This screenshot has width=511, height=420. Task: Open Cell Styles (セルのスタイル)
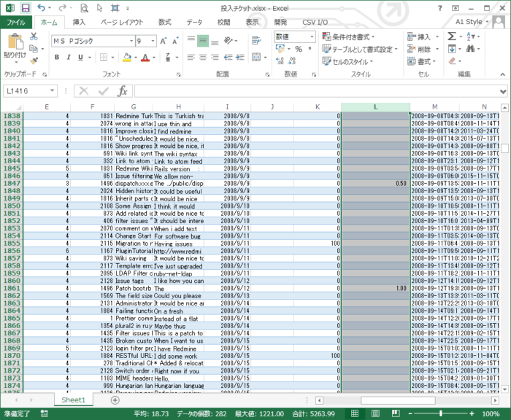347,61
